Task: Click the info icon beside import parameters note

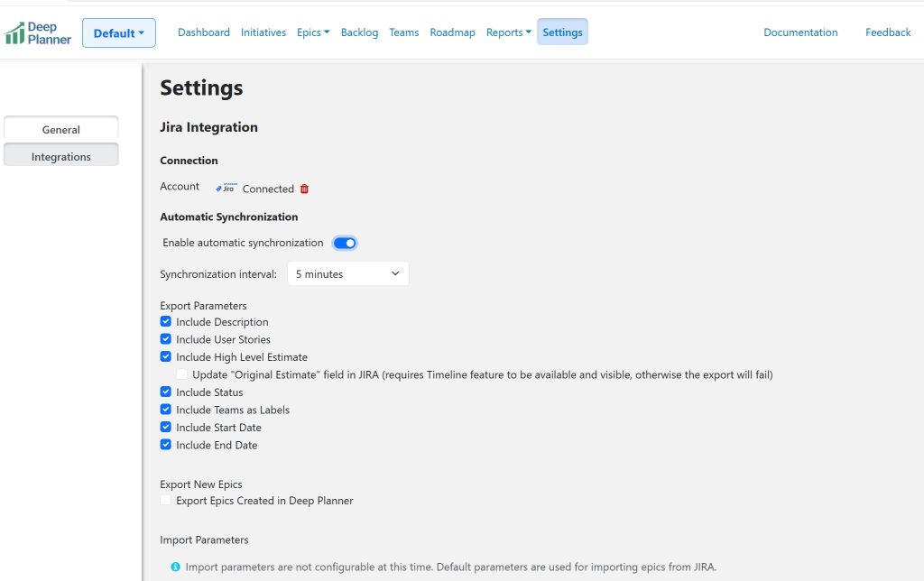Action: [175, 567]
